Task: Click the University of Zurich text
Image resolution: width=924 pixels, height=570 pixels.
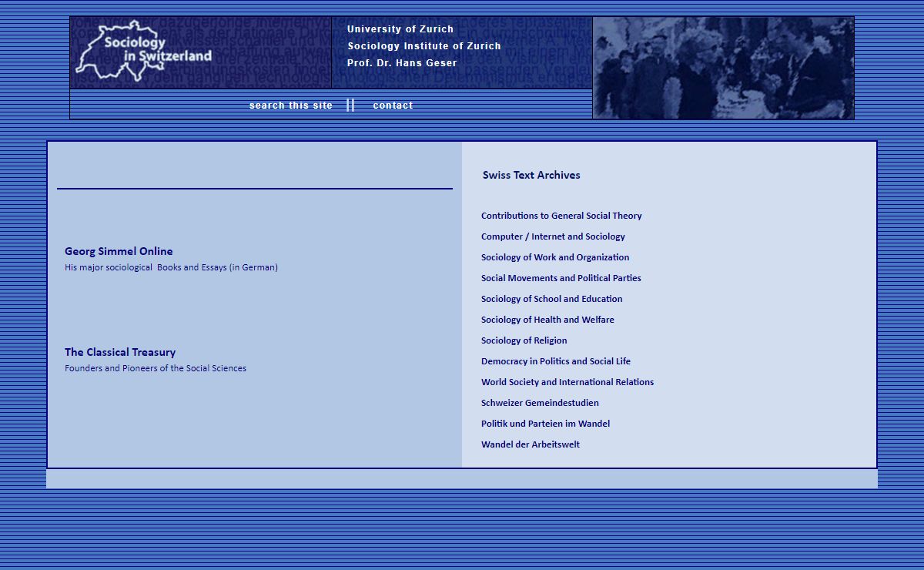Action: pos(400,29)
